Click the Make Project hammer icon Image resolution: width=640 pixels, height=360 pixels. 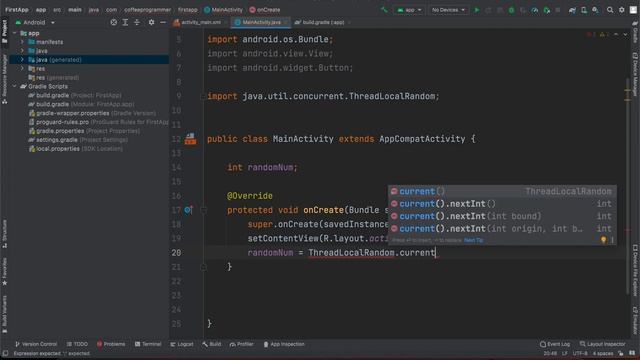coord(384,10)
